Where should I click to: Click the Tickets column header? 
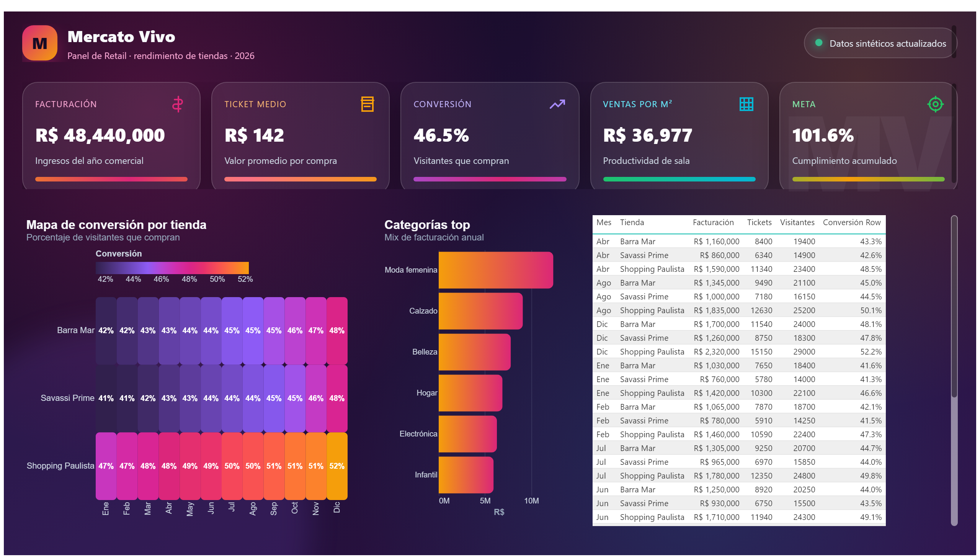coord(758,222)
